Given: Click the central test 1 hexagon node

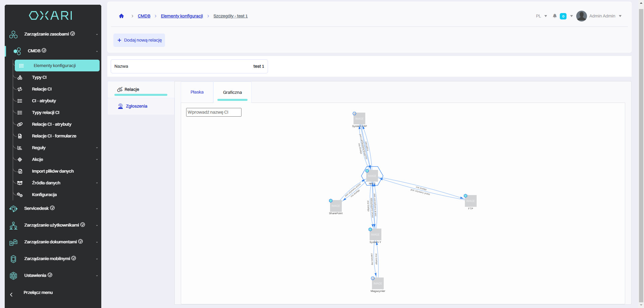Looking at the screenshot, I should click(372, 176).
